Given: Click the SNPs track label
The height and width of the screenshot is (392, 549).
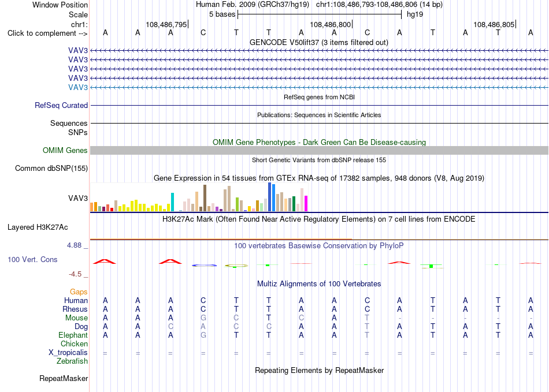Looking at the screenshot, I should click(78, 133).
